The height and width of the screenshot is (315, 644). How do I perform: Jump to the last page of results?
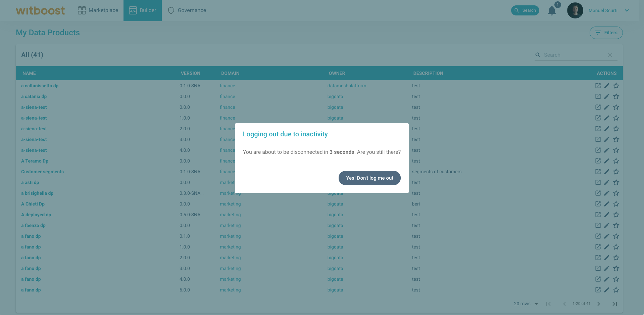click(615, 304)
